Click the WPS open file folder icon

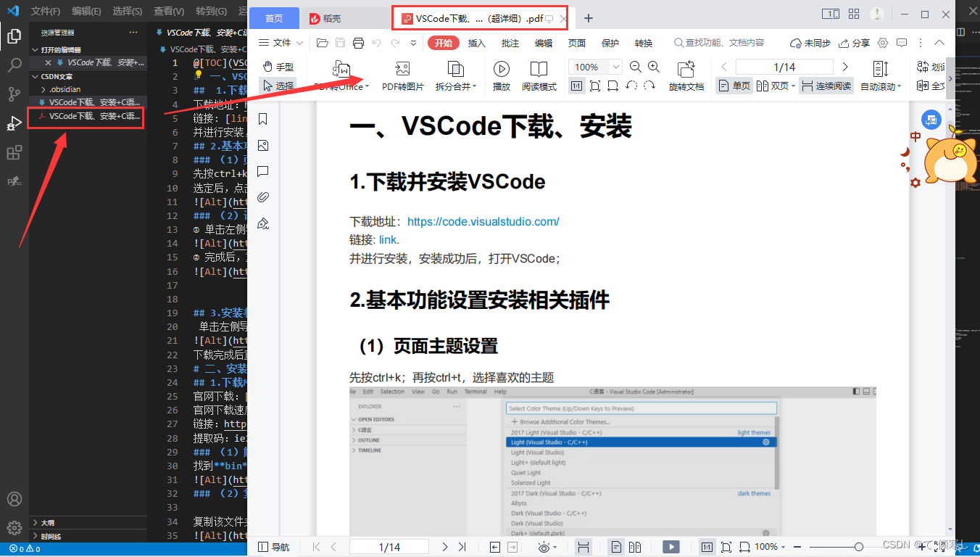[x=323, y=43]
